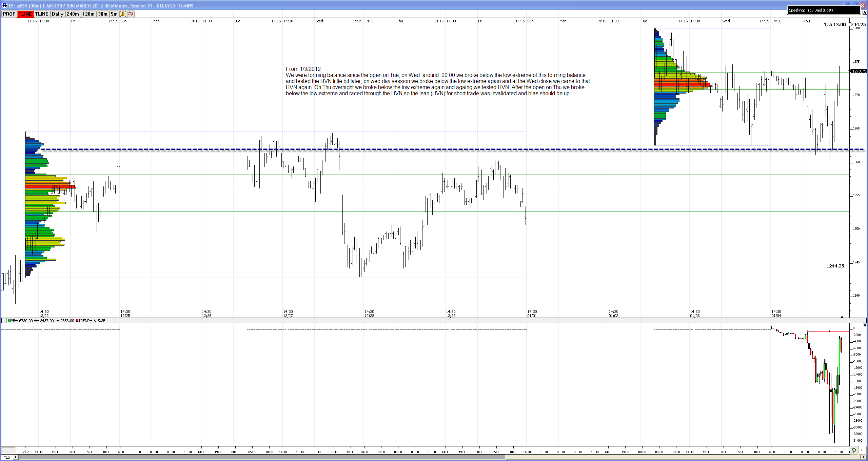Click the green refresh icon at bottom right
Viewport: 868px width, 461px height.
click(854, 450)
